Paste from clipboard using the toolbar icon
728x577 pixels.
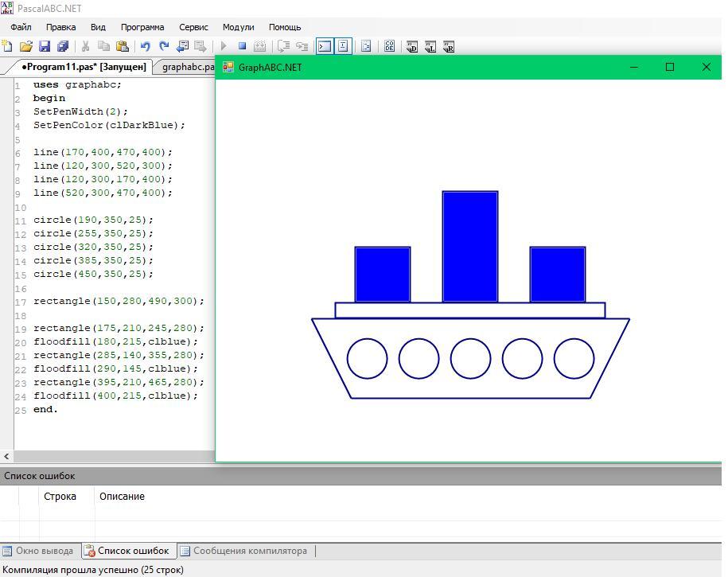122,46
